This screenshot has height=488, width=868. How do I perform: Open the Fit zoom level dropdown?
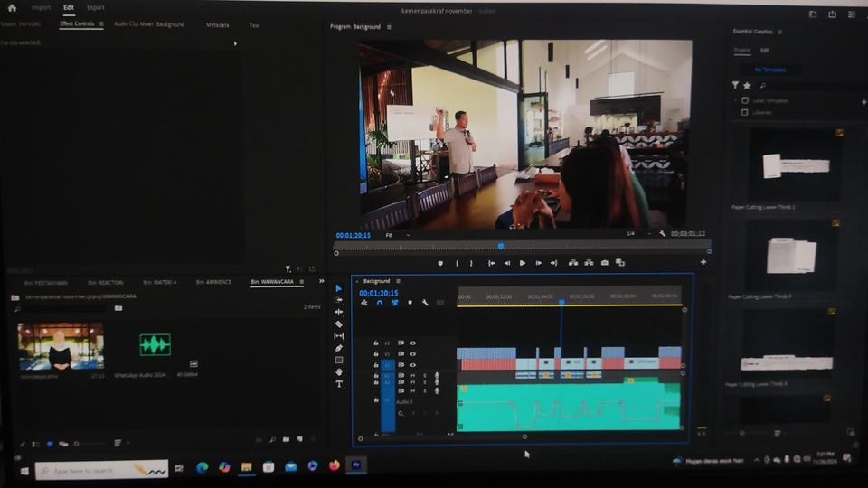point(398,235)
